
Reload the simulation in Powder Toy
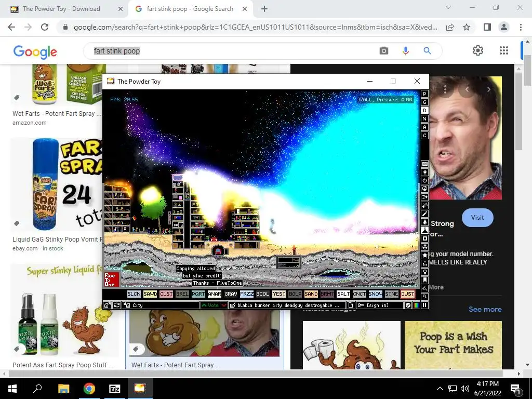[x=117, y=305]
